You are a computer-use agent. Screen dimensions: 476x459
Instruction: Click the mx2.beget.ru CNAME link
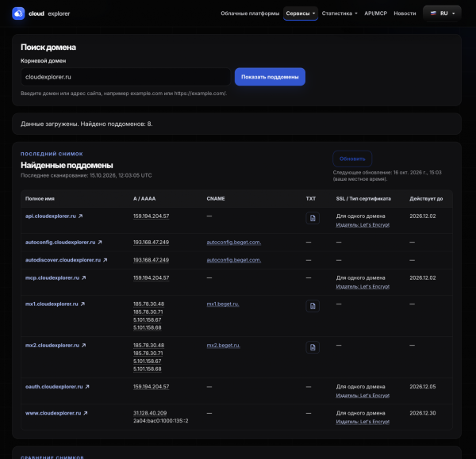click(224, 345)
